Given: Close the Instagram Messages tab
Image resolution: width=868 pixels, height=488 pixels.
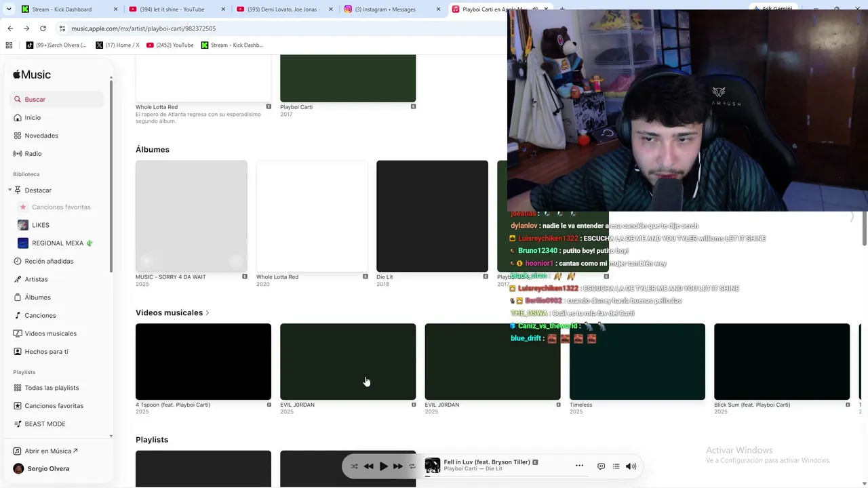Looking at the screenshot, I should coord(438,9).
